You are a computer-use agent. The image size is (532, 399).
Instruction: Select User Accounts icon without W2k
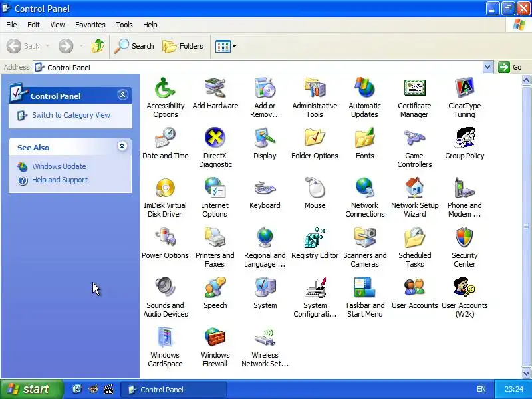pyautogui.click(x=414, y=287)
